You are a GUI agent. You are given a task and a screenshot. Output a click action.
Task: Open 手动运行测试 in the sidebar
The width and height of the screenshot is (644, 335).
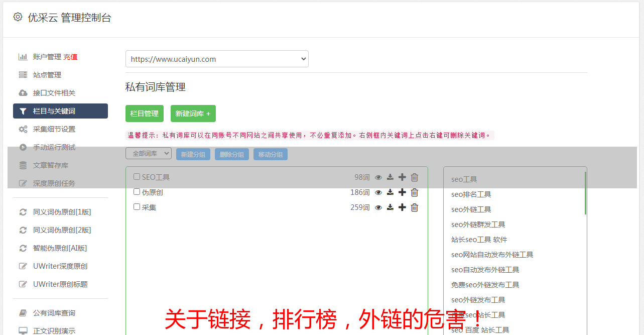click(x=54, y=147)
